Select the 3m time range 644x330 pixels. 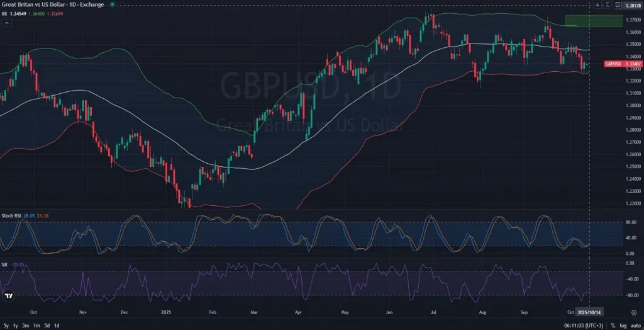coord(26,326)
